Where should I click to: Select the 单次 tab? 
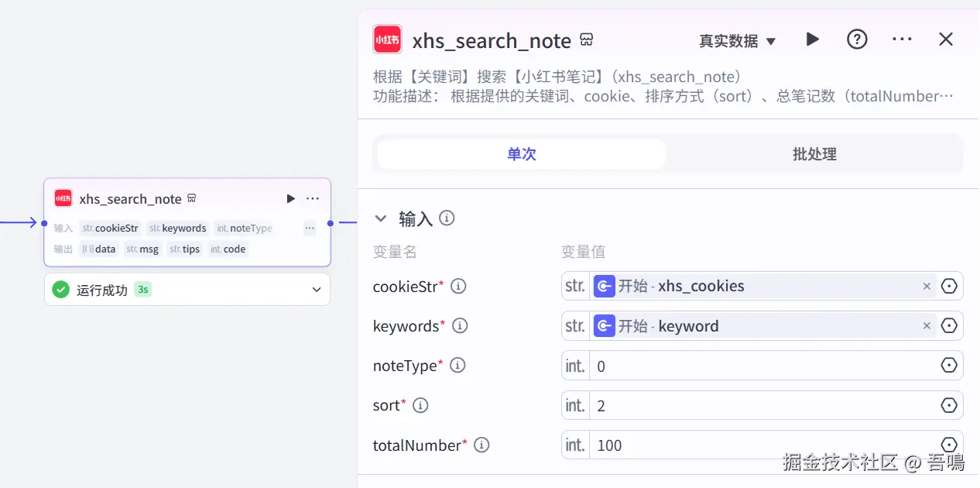[x=522, y=154]
